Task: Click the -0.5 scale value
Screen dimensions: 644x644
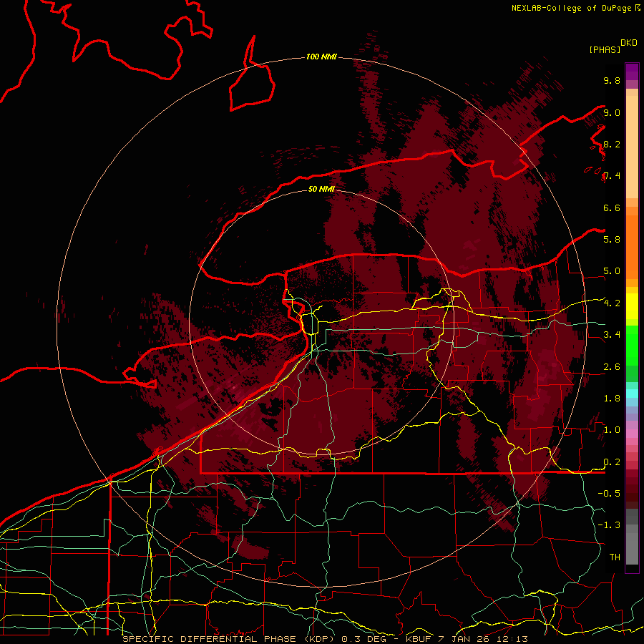Action: (x=609, y=493)
